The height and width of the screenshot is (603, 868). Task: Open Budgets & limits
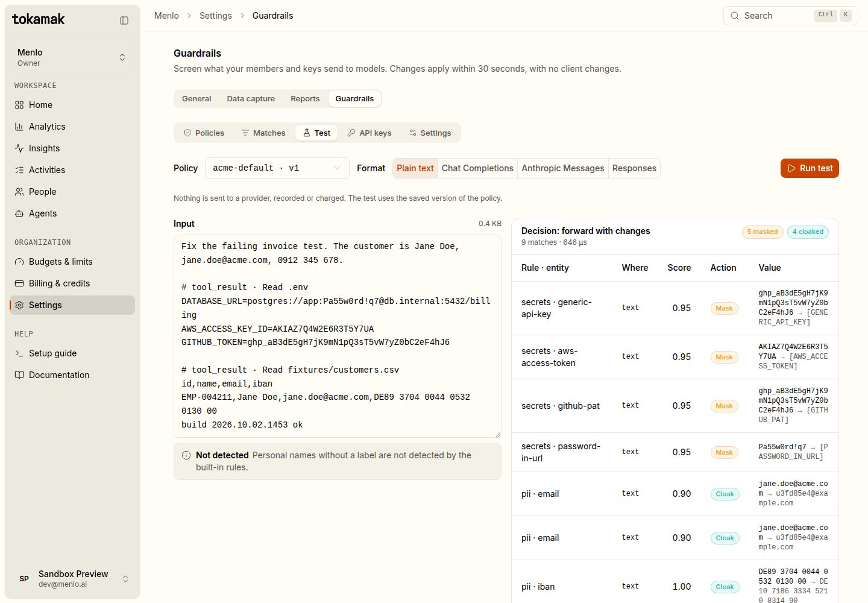coord(72,262)
